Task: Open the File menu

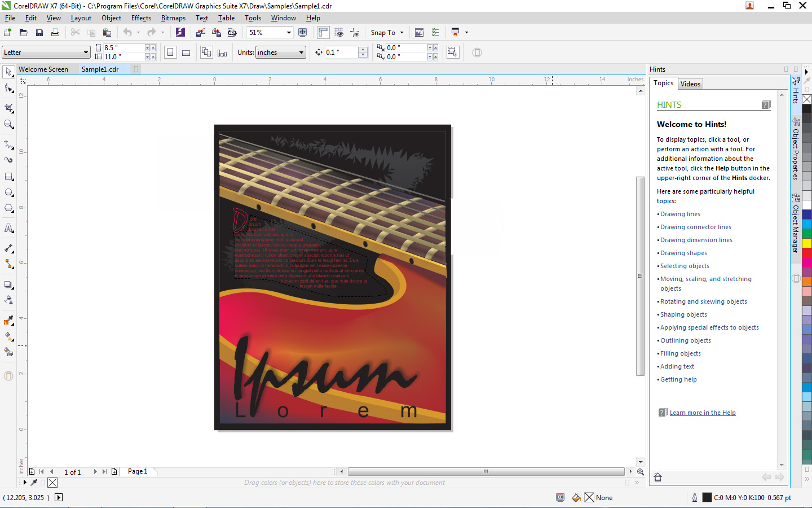Action: click(10, 18)
